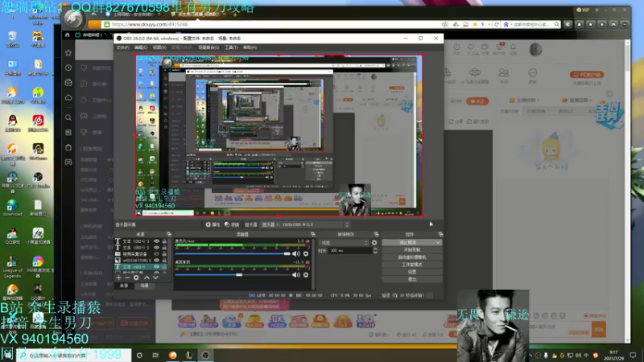The width and height of the screenshot is (644, 362).
Task: Toggle visibility of highlighted 文本 (GDI+) source
Action: point(156,267)
